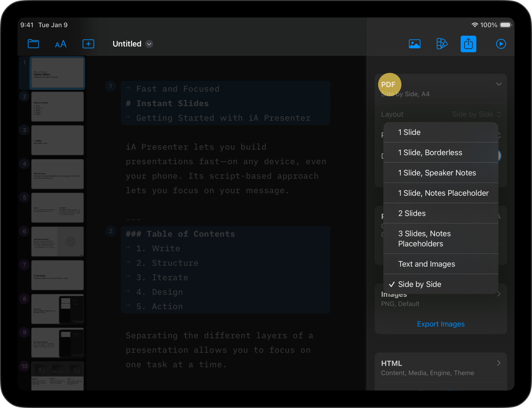Open the Untitled title dropdown chevron

[x=149, y=44]
